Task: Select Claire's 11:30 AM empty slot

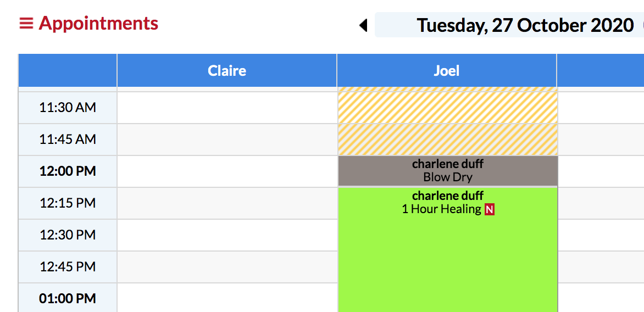Action: click(x=227, y=108)
